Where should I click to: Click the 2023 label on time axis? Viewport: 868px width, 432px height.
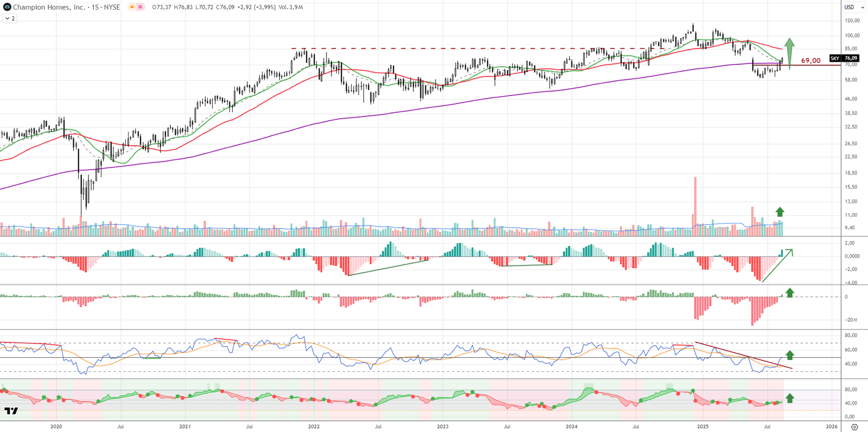[443, 427]
